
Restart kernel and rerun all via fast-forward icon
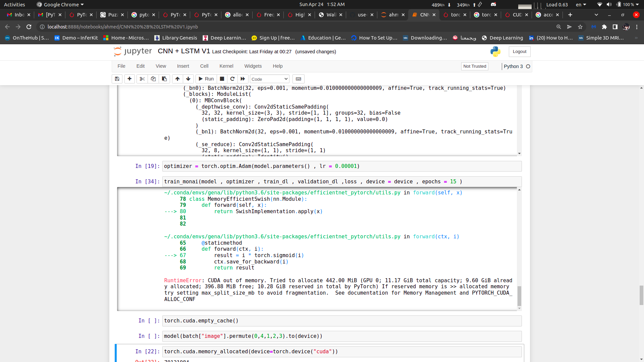point(243,79)
